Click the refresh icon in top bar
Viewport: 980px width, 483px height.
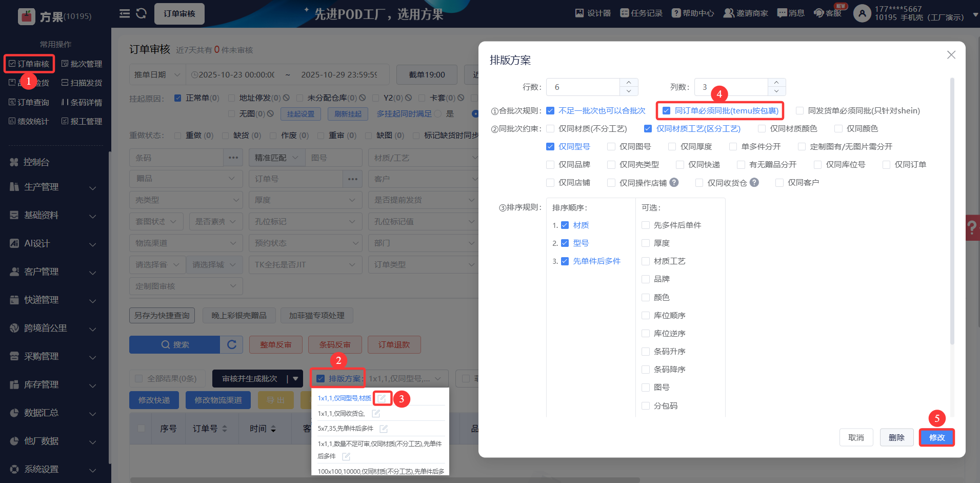141,13
